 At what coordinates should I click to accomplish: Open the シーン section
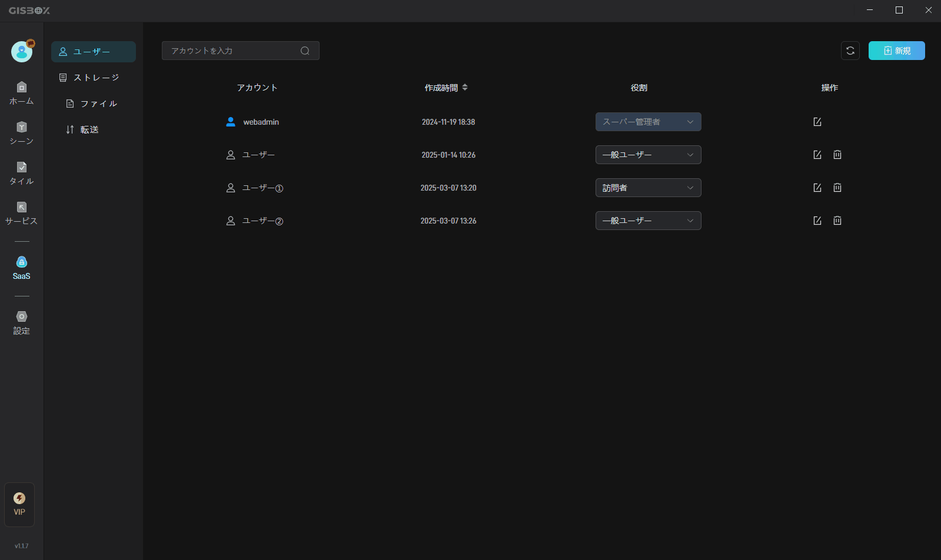click(22, 134)
